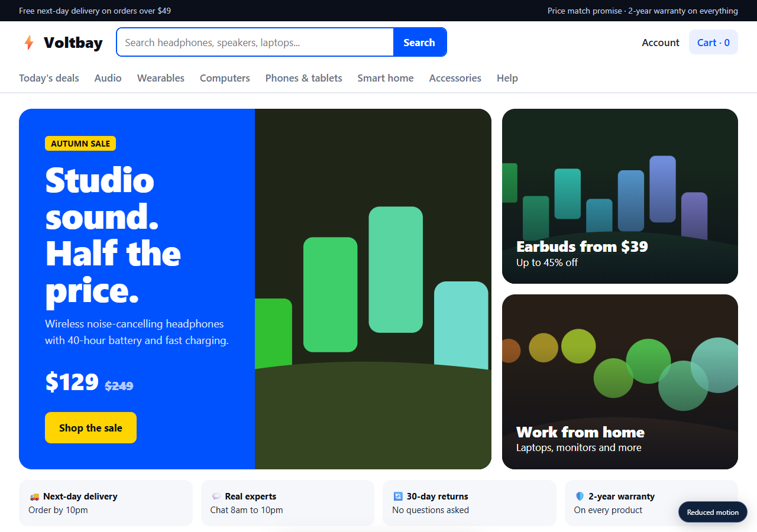
Task: Browse the Computers category
Action: click(x=225, y=78)
